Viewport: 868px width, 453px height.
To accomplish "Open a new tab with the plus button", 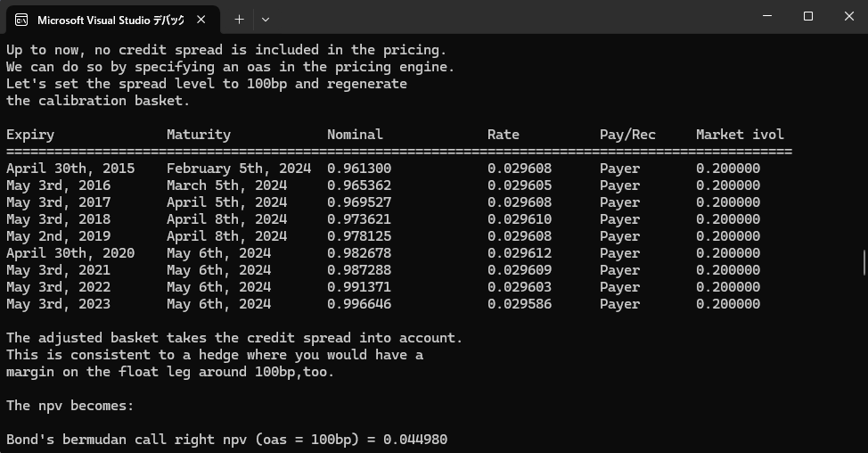I will pyautogui.click(x=239, y=20).
